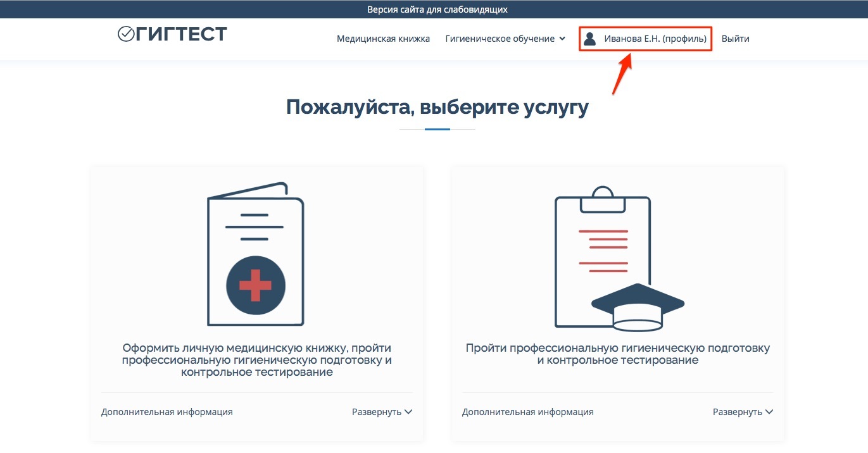The image size is (868, 453).
Task: Expand Развернуть on the medical book card
Action: (x=382, y=412)
